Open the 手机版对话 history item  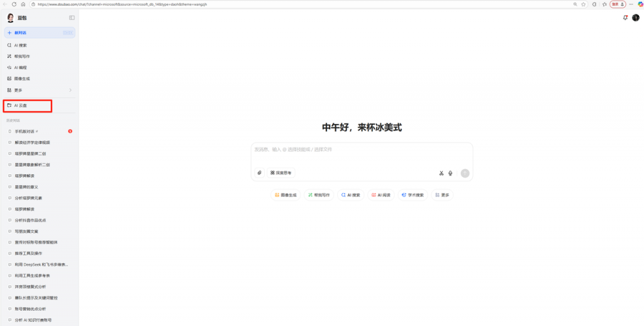click(40, 131)
